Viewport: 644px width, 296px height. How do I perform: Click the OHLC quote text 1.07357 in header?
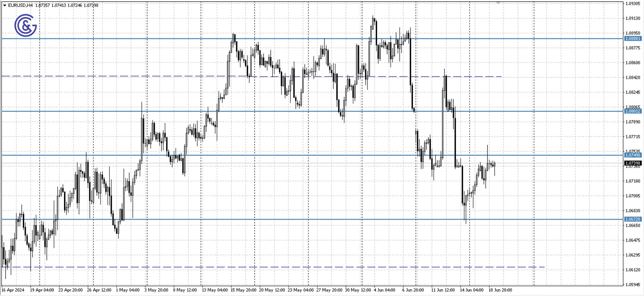pos(43,5)
